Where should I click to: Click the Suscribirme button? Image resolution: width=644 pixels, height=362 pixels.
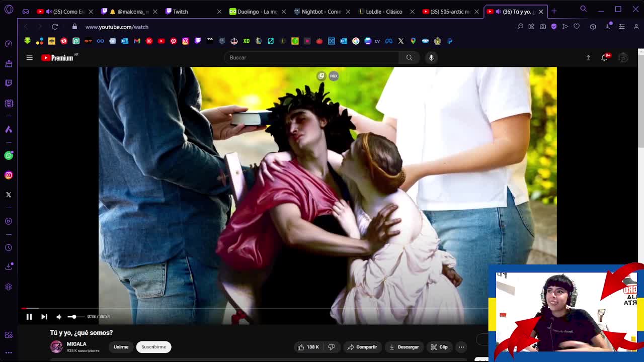coord(153,347)
